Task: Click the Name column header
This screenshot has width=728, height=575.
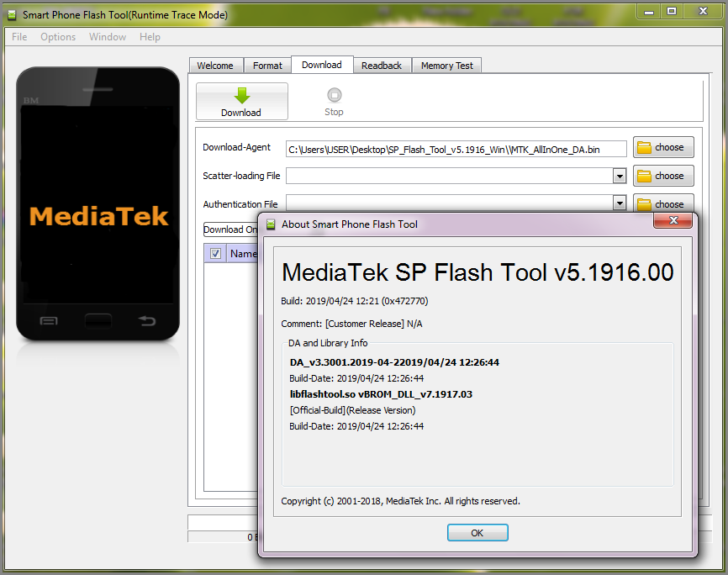Action: pyautogui.click(x=243, y=254)
